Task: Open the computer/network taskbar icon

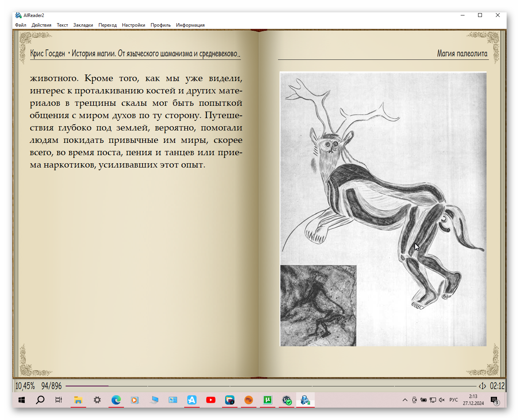Action: pyautogui.click(x=154, y=400)
